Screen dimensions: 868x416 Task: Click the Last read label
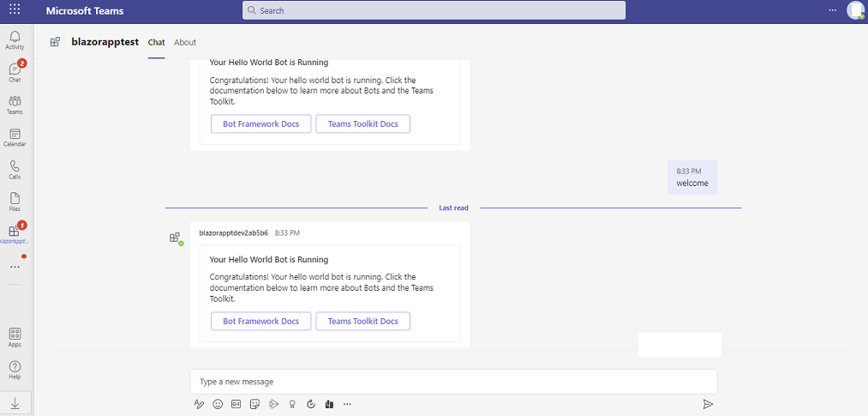pos(454,208)
